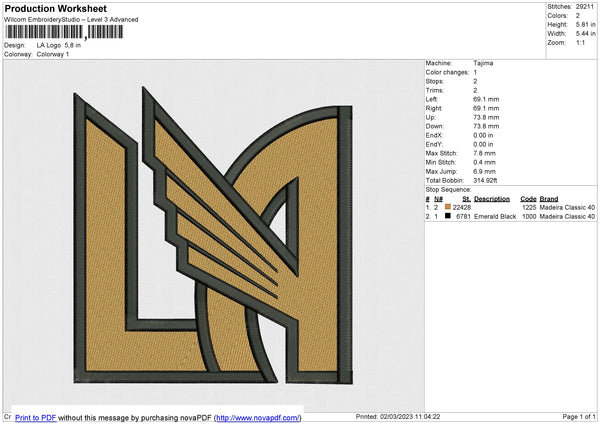The width and height of the screenshot is (600, 424).
Task: Click 'Madeira Classic 40' in row 1
Action: click(567, 207)
